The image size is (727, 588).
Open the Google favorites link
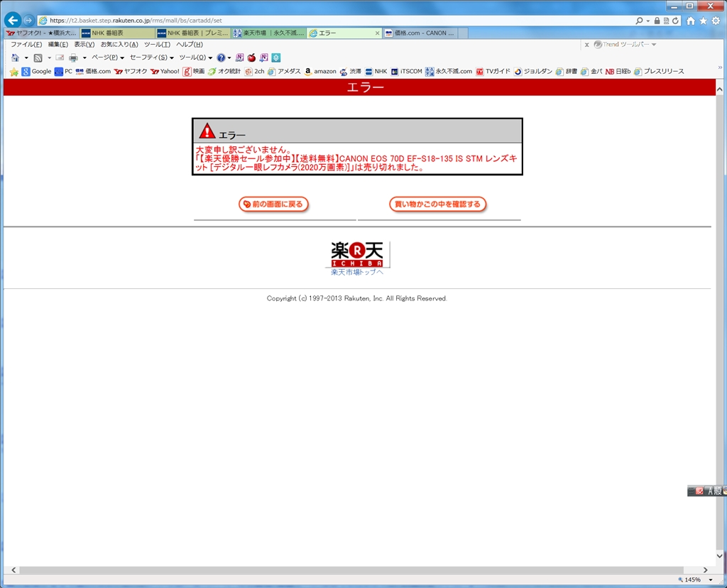[x=36, y=72]
